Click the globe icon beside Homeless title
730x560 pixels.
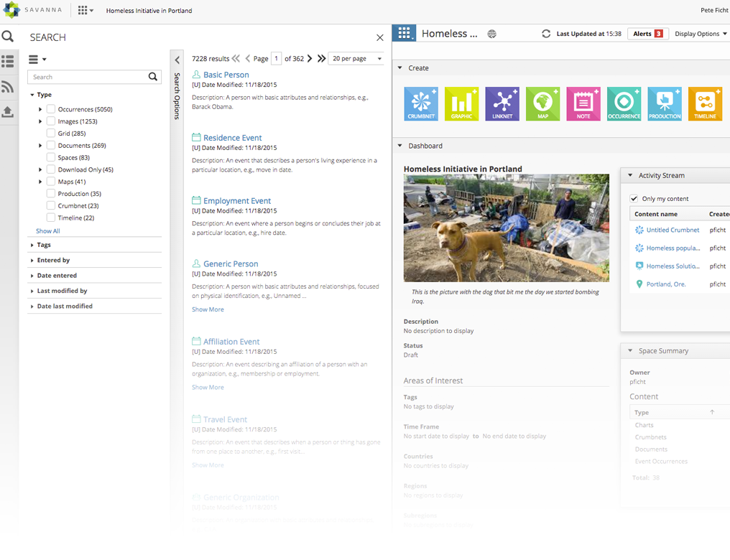pyautogui.click(x=491, y=34)
